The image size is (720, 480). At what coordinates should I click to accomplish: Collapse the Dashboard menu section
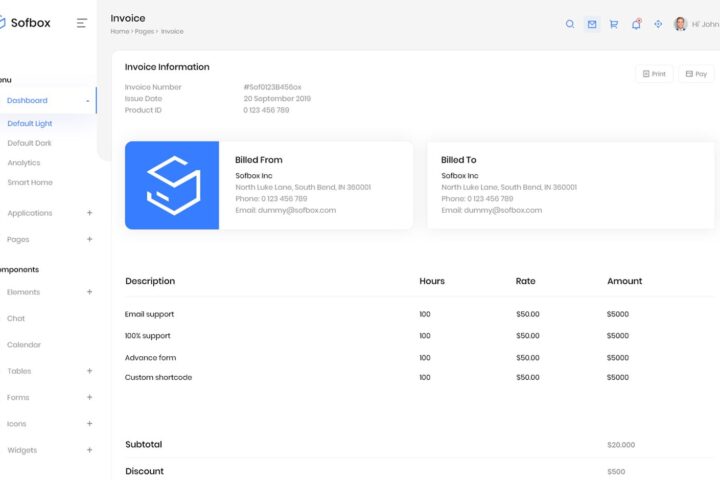point(88,101)
